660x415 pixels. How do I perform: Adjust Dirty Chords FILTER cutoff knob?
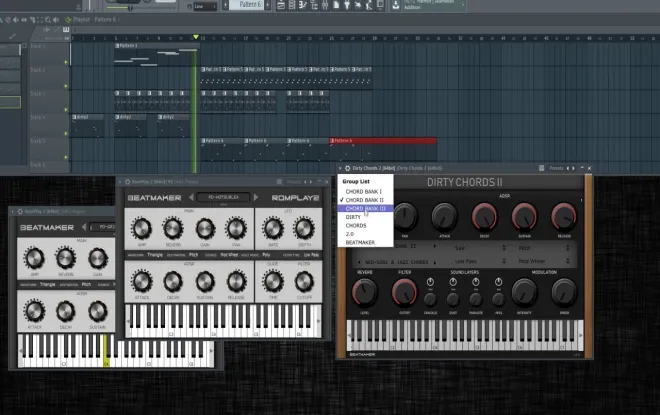coord(405,293)
